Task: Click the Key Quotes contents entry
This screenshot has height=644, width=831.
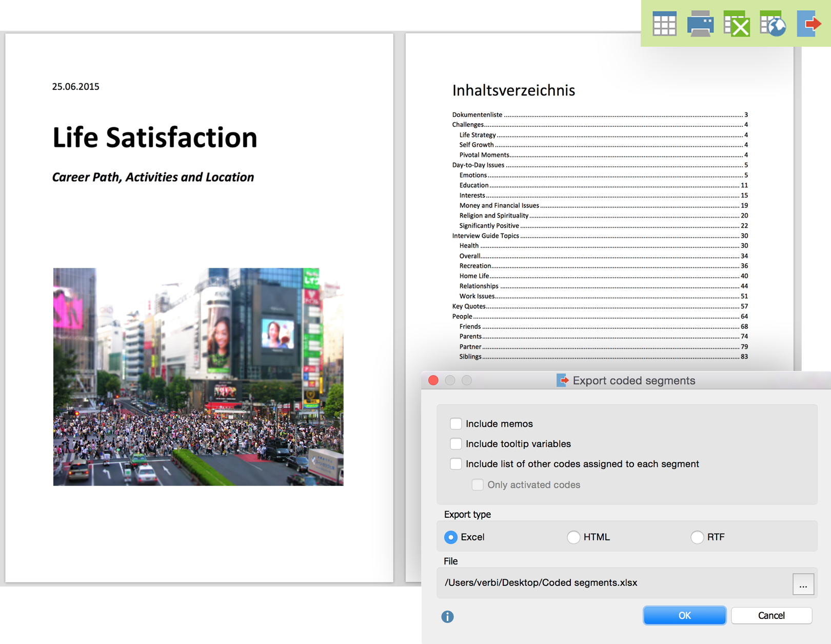Action: 600,306
